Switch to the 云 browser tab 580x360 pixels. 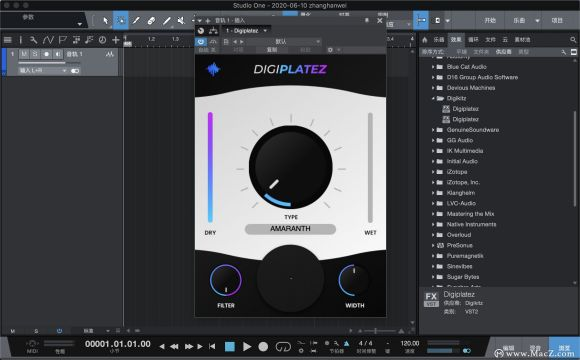point(505,40)
